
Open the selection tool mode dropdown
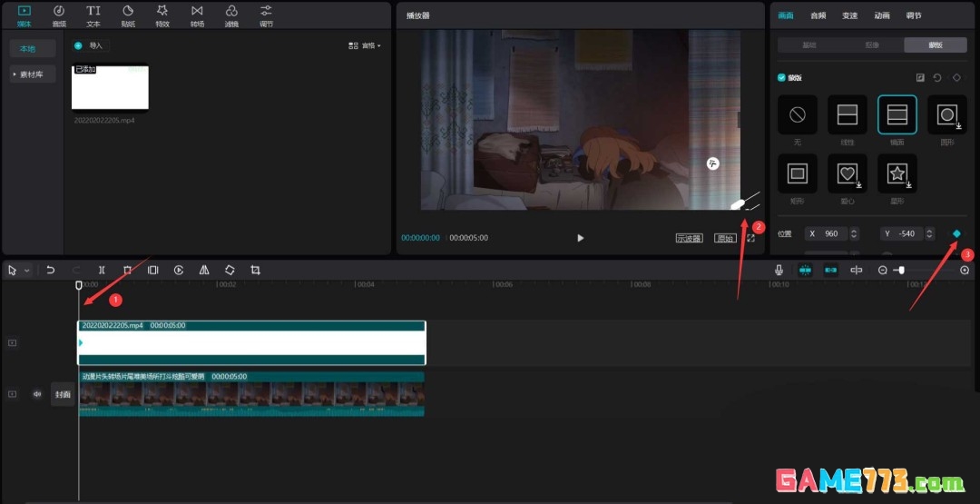(27, 270)
